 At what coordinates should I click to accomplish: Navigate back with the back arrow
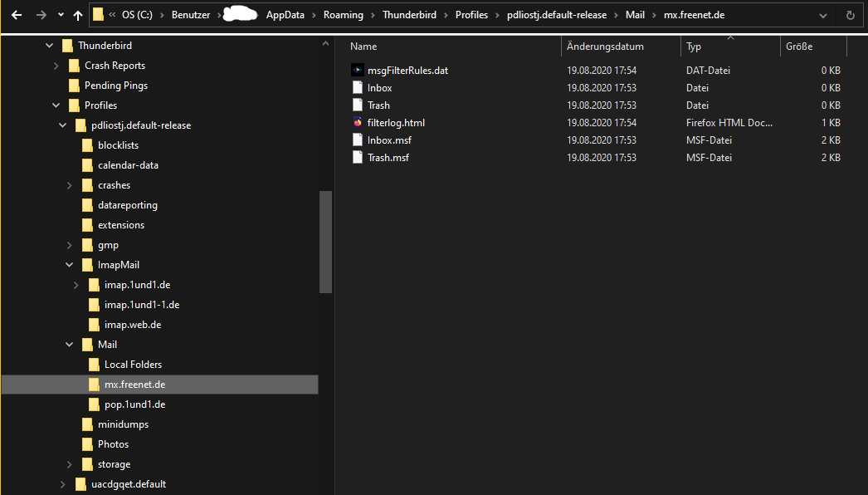17,15
